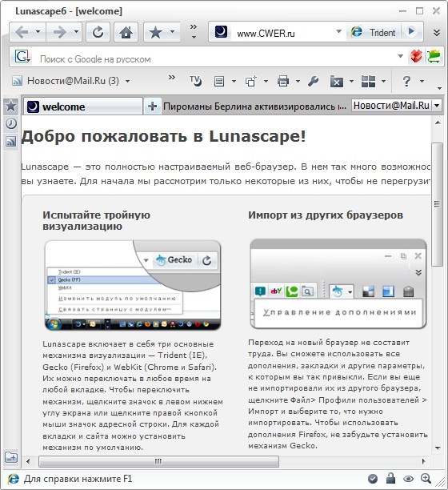Click the horizontal scrollbar thumb
Image resolution: width=448 pixels, height=490 pixels.
(158, 461)
